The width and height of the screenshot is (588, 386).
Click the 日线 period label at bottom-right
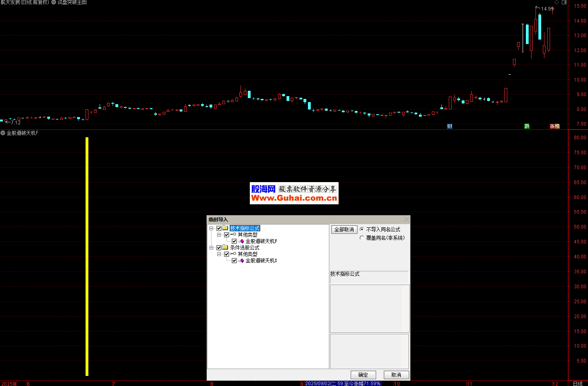pyautogui.click(x=578, y=384)
